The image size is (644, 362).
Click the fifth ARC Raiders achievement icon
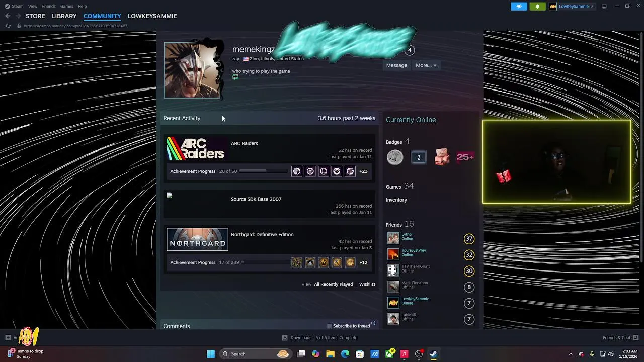pyautogui.click(x=350, y=171)
